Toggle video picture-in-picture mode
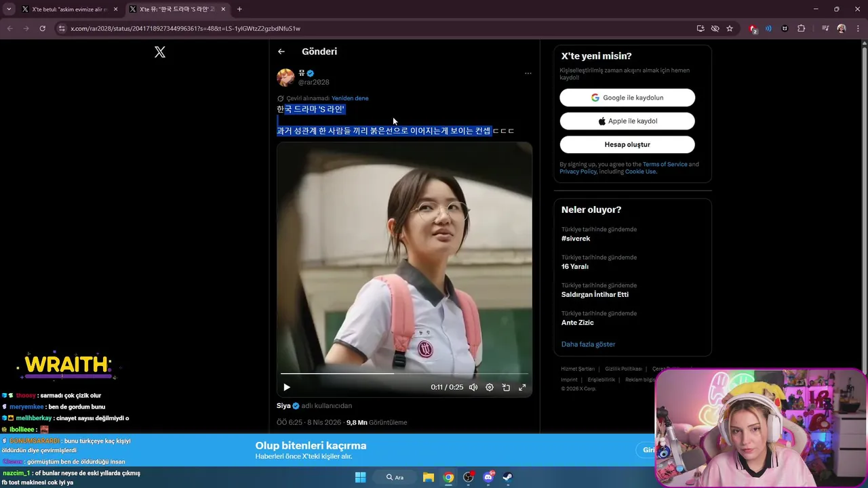 pos(506,388)
